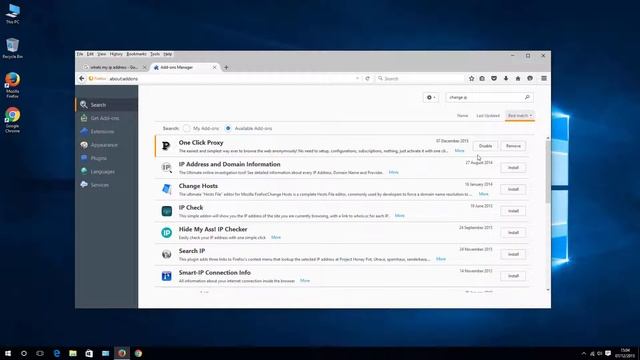Screen dimensions: 640x360
Task: Install the Search IP add-on
Action: pyautogui.click(x=513, y=254)
